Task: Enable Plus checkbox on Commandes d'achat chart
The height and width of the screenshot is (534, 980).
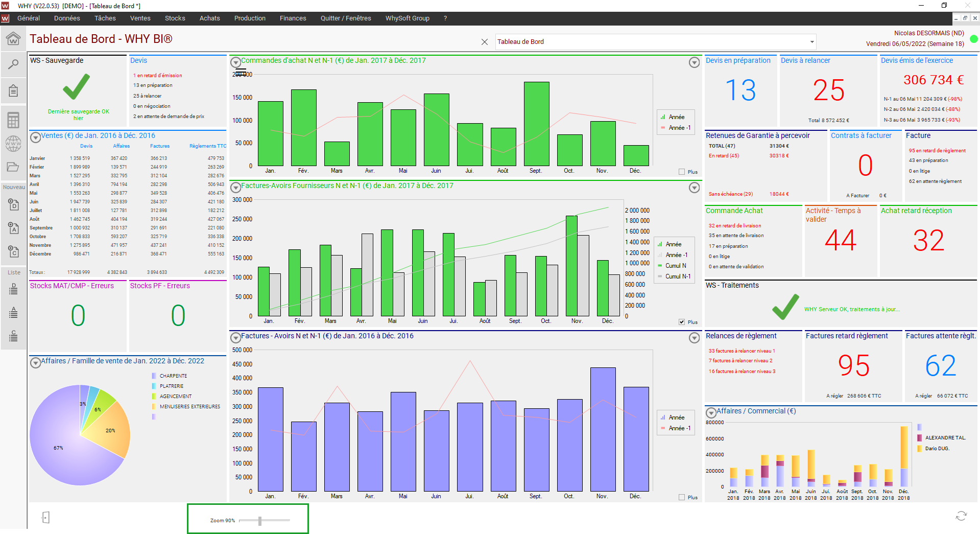Action: (682, 172)
